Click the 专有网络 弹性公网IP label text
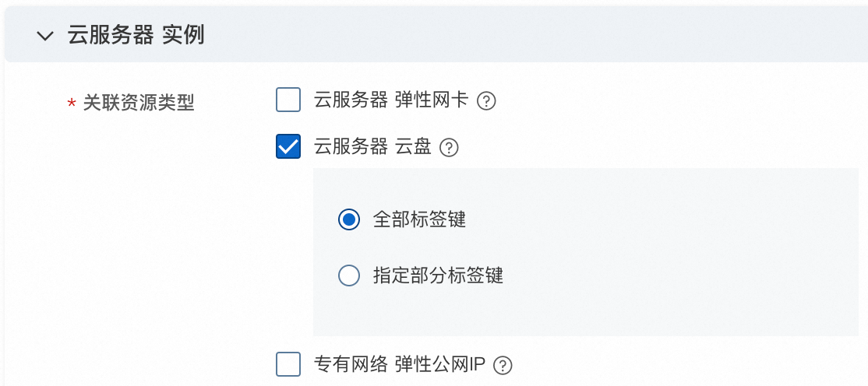Screen dimensions: 868x386 (x=400, y=364)
